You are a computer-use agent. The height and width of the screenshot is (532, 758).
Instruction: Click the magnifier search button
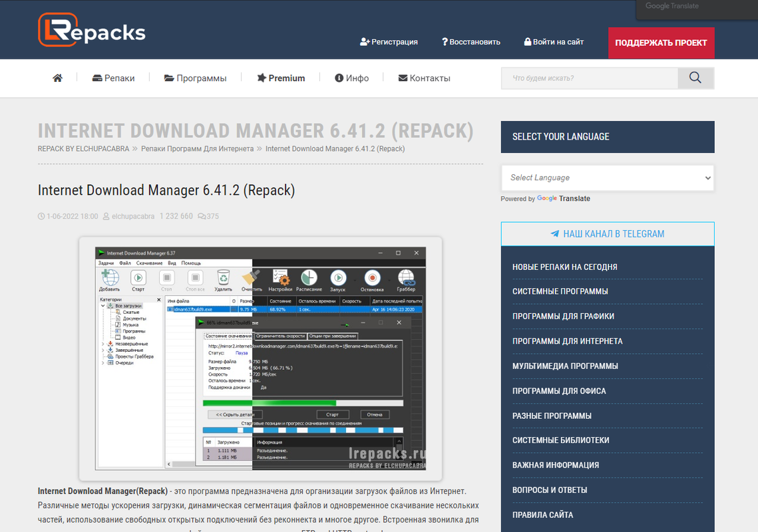pos(695,78)
